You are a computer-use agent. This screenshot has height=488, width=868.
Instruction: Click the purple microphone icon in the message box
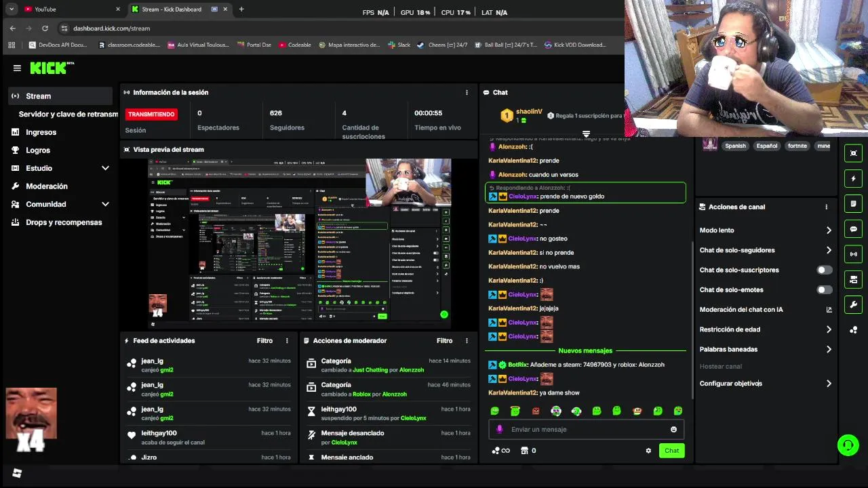pyautogui.click(x=500, y=429)
